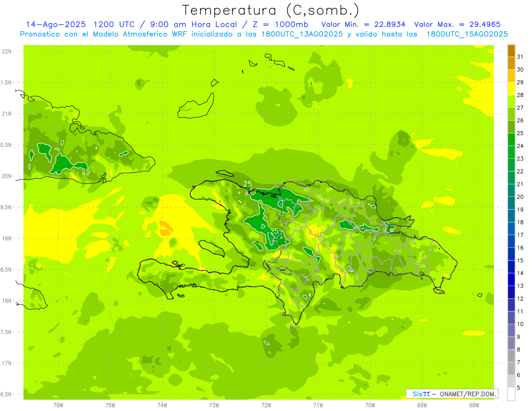The image size is (532, 411).
Task: Click the "22N" latitude axis label
Action: tap(8, 51)
